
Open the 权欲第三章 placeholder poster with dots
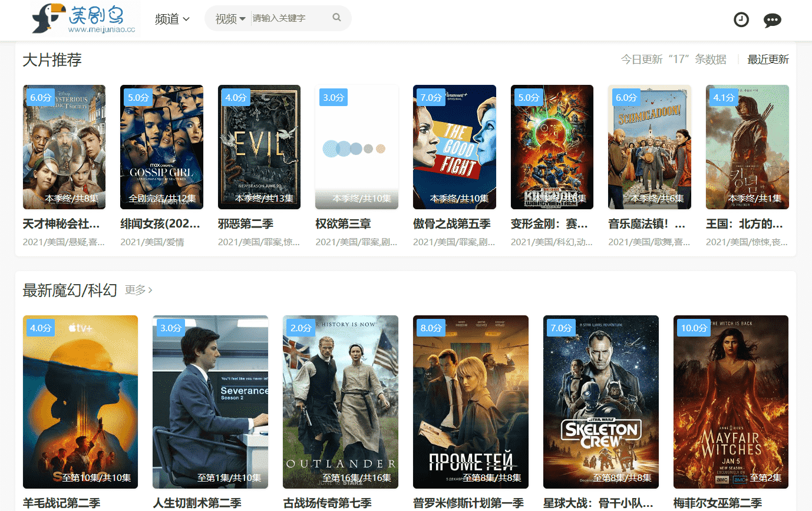pos(357,147)
